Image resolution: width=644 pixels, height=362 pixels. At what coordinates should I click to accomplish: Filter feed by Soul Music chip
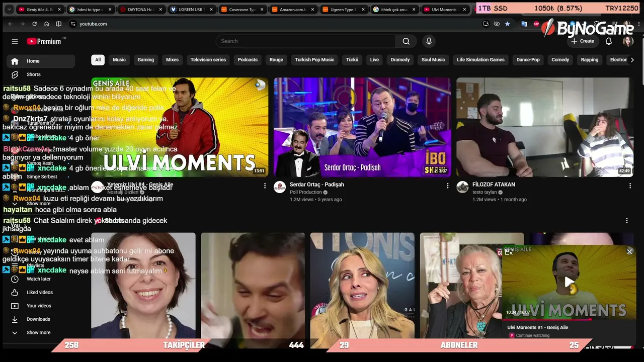tap(433, 60)
